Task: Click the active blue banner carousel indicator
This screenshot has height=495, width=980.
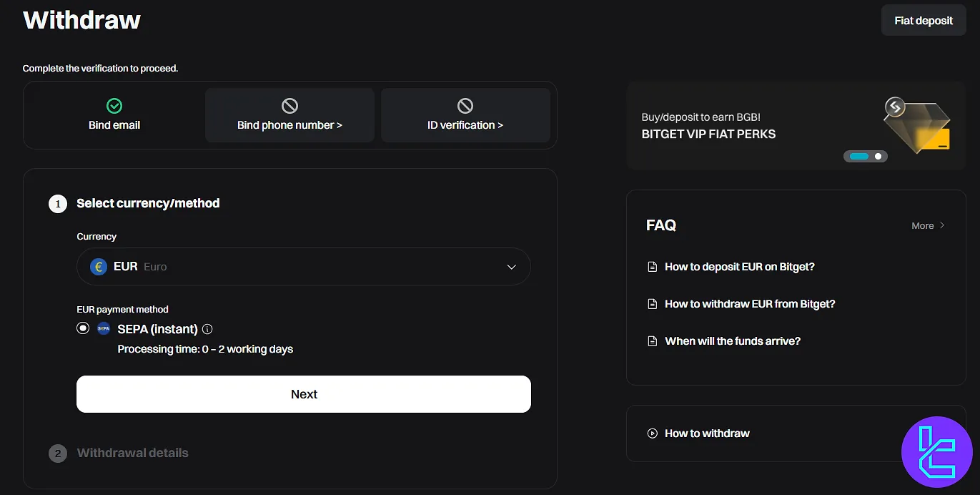Action: [859, 156]
